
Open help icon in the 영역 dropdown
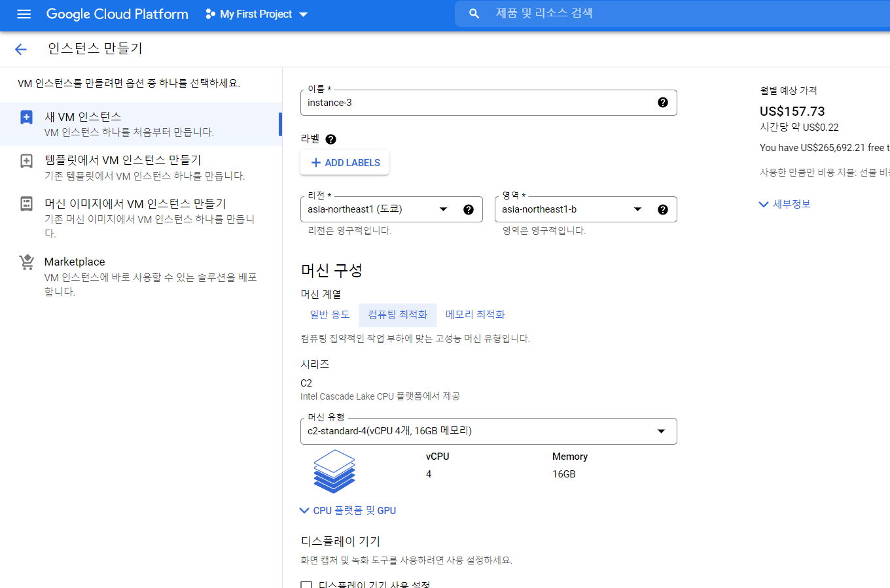coord(663,209)
